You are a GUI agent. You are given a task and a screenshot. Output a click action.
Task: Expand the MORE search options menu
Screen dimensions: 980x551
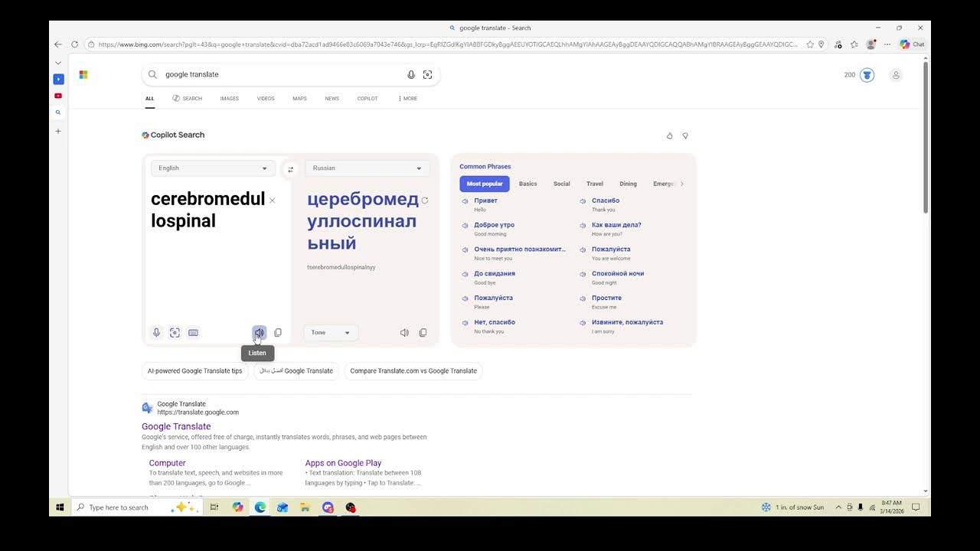click(x=407, y=99)
